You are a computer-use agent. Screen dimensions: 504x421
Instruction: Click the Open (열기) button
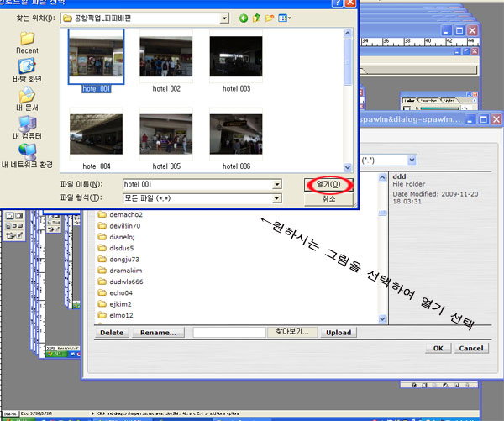[328, 184]
